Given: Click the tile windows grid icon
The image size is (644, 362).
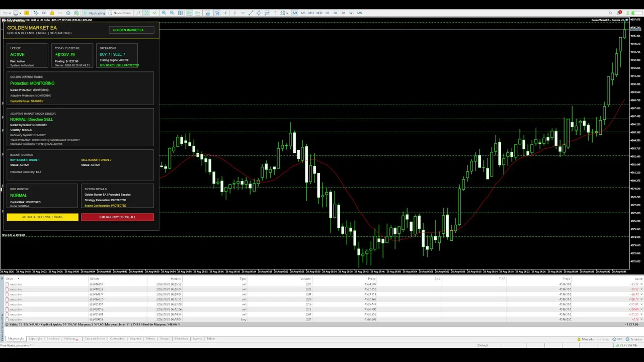Looking at the screenshot, I should click(180, 13).
